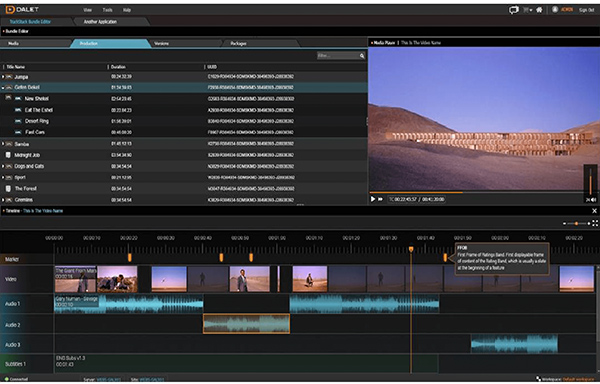Select the highlighted Audio 2 clip
600x384 pixels.
pos(246,324)
